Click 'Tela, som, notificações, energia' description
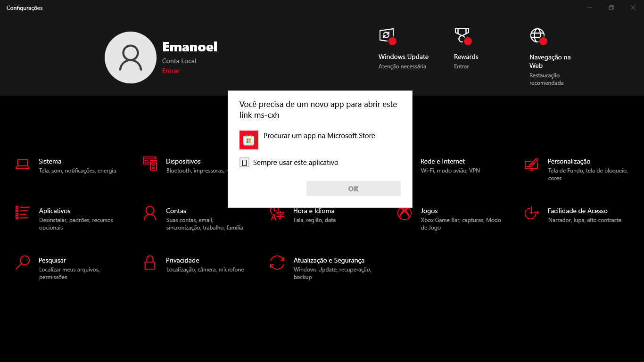Screen dimensions: 644x362 coord(77,171)
